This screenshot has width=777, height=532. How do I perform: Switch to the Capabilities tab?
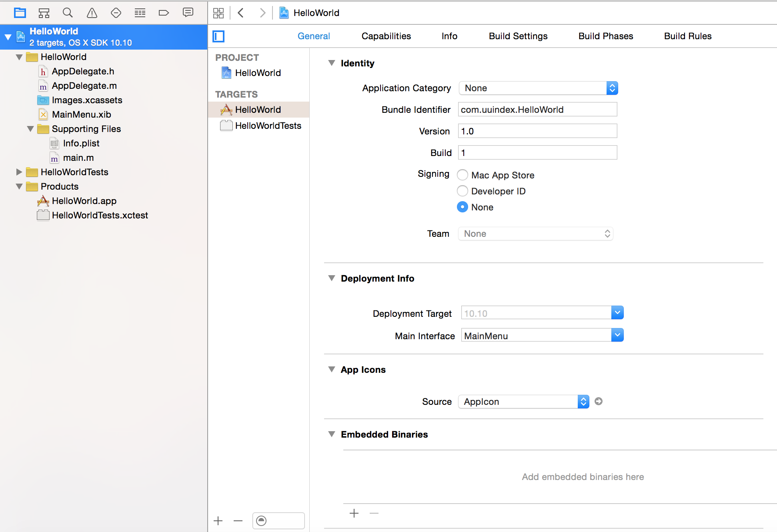pos(386,36)
